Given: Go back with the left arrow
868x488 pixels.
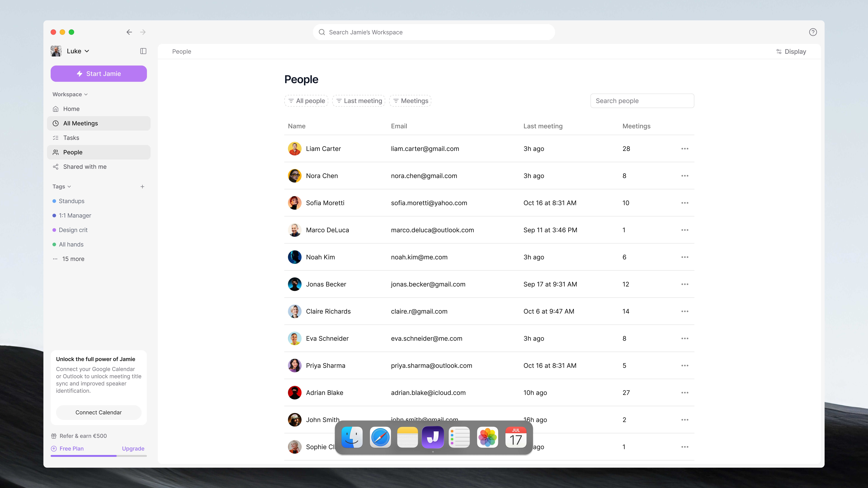Looking at the screenshot, I should pos(129,32).
